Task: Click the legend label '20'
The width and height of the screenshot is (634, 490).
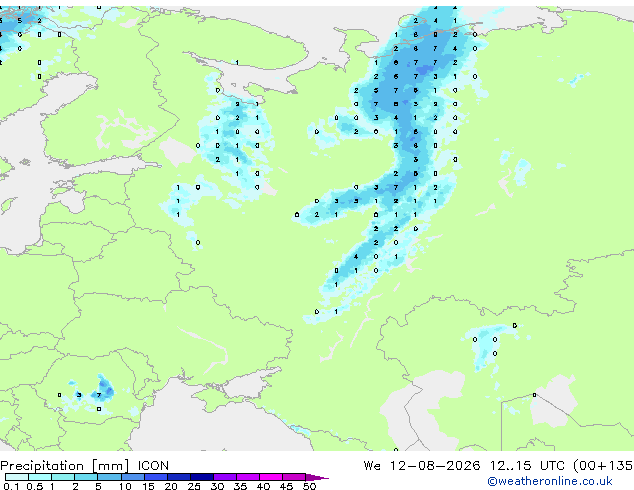Action: 171,486
